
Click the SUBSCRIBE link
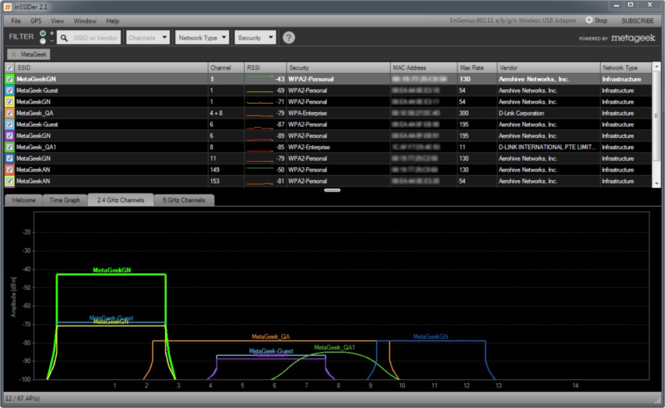[637, 21]
